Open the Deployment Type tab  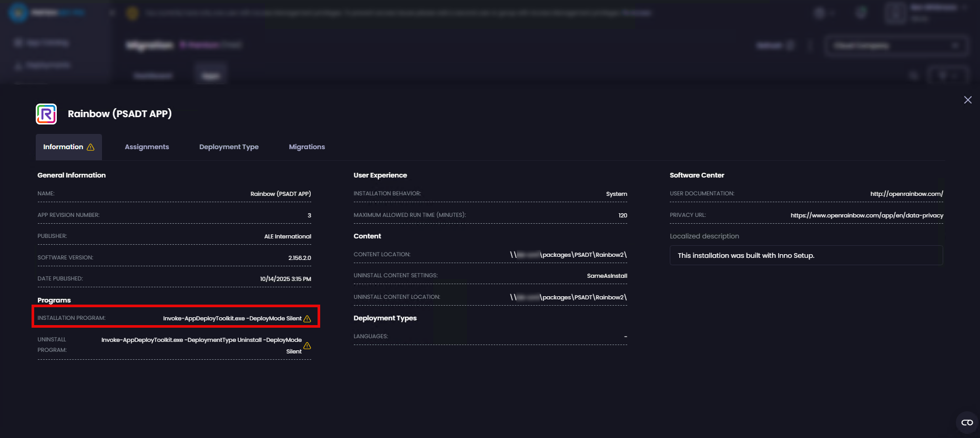click(229, 147)
